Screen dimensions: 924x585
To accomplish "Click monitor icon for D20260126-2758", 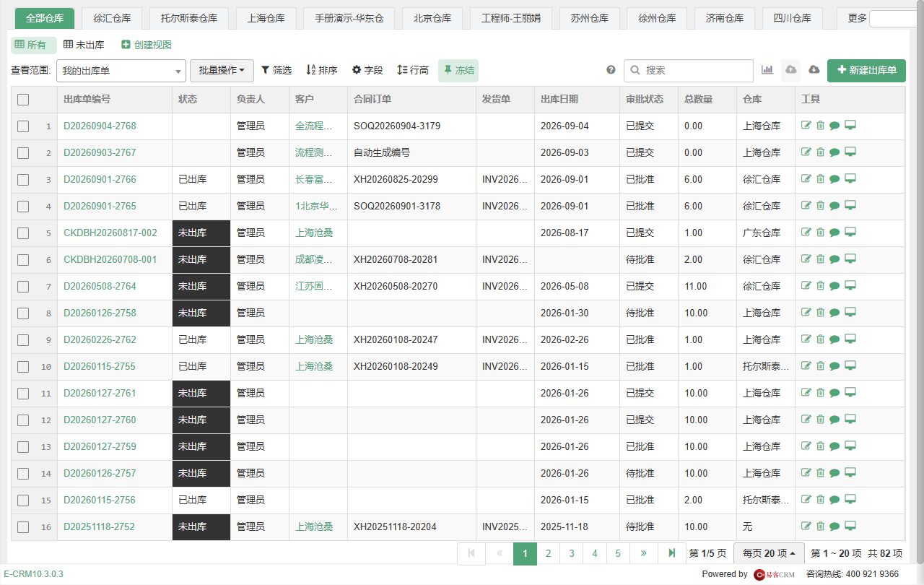I will 850,312.
